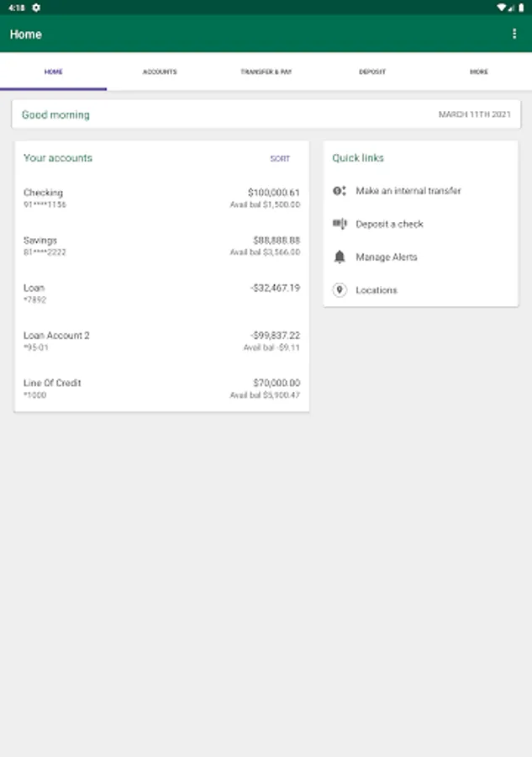532x757 pixels.
Task: Tap the settings gear in status bar
Action: tap(36, 7)
